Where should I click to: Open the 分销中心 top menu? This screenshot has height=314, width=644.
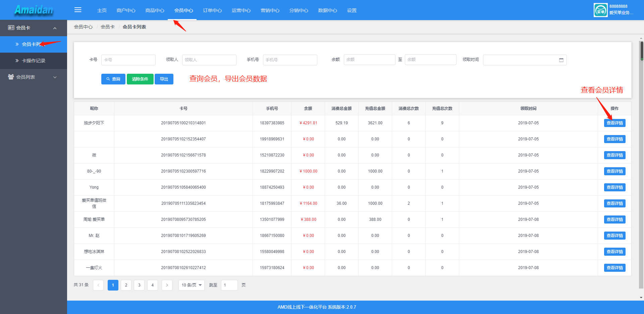[299, 10]
